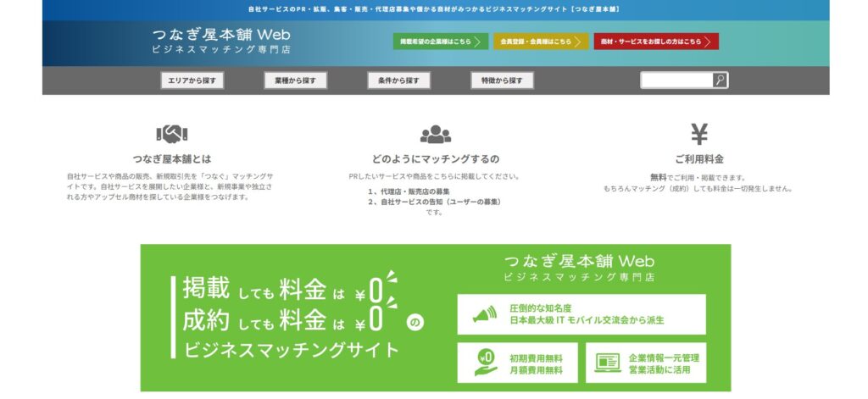Focus the search text field
This screenshot has width=868, height=399.
click(x=676, y=80)
